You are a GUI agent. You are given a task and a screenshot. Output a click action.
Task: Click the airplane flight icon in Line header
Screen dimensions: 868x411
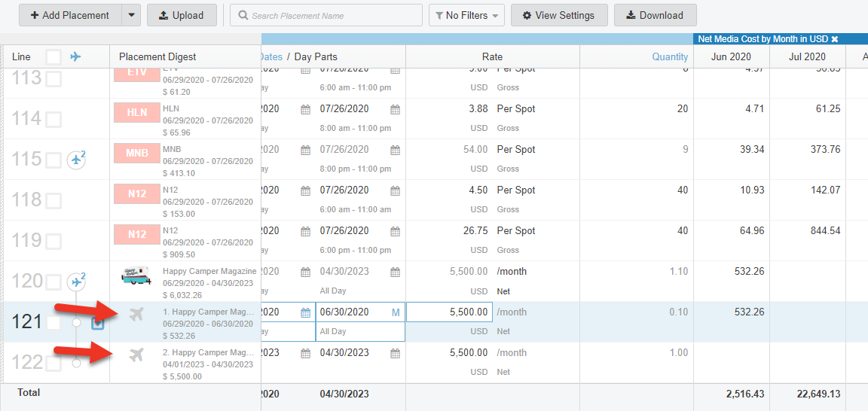pyautogui.click(x=75, y=56)
